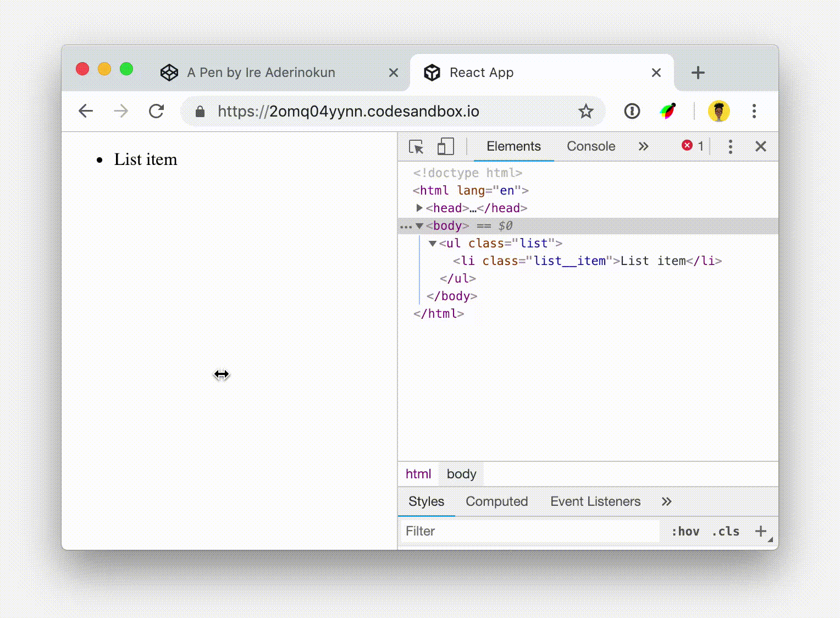Show hidden DevTools panels via chevron
Viewport: 840px width, 618px height.
[x=644, y=146]
